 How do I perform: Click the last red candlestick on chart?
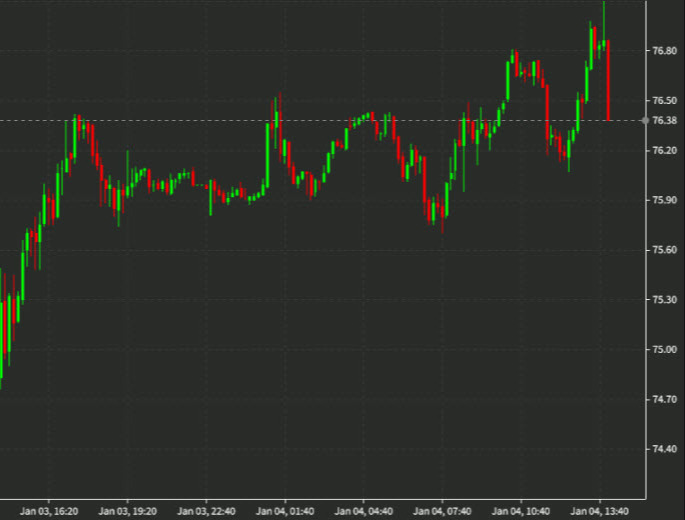pyautogui.click(x=608, y=80)
